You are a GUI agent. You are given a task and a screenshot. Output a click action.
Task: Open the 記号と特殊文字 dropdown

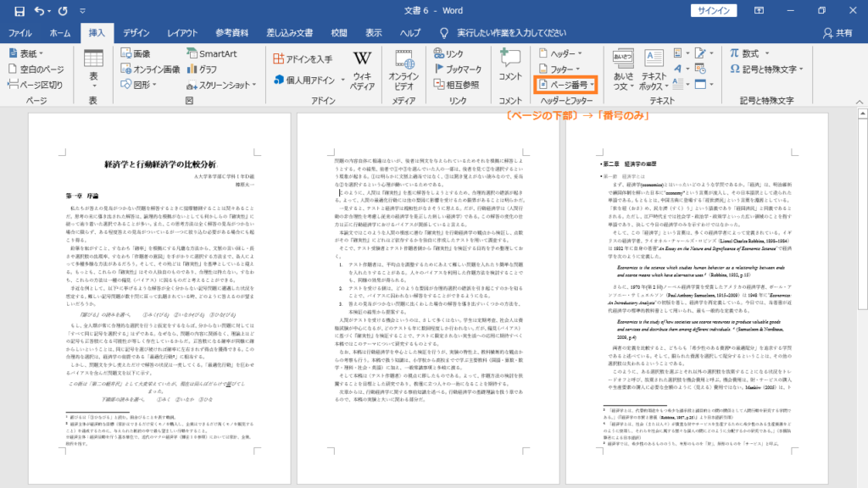(766, 69)
